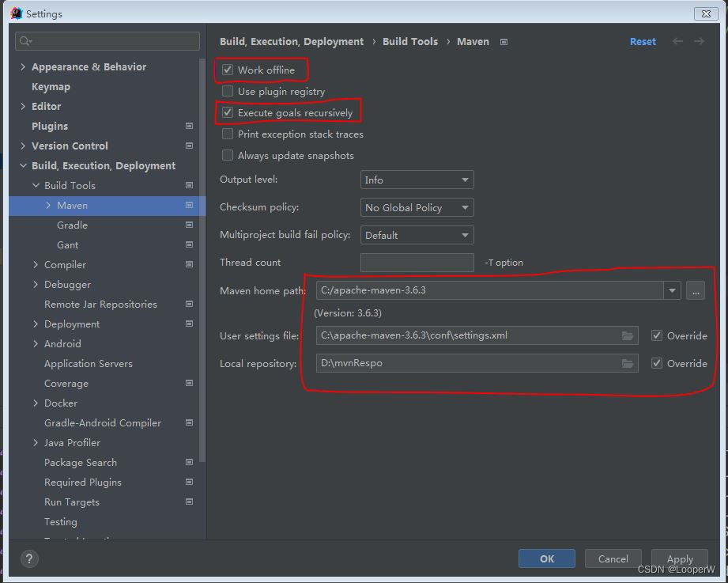
Task: Toggle Override for Local repository
Action: click(x=657, y=363)
